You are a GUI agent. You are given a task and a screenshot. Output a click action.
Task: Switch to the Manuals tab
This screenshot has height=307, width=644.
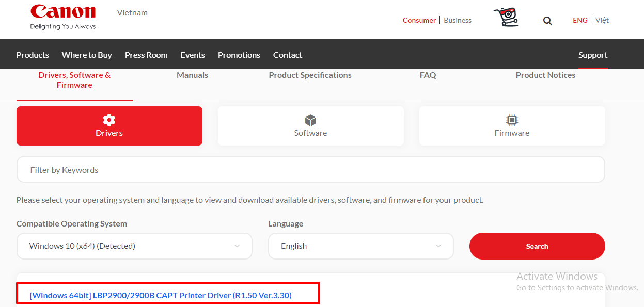(x=192, y=75)
